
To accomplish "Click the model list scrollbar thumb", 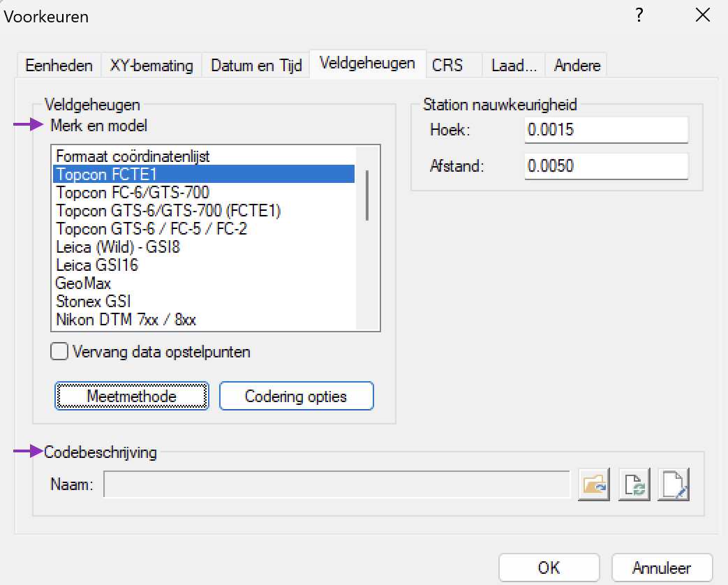I will (x=367, y=195).
